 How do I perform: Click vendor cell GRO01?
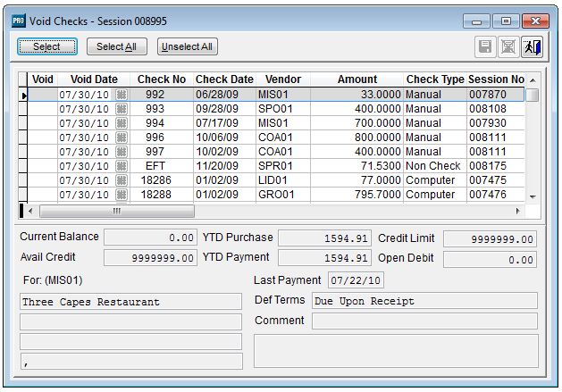[x=283, y=195]
